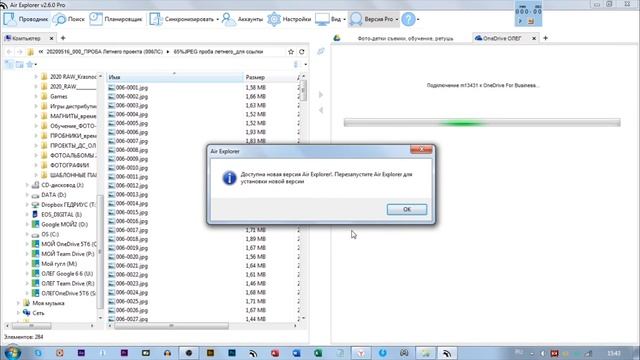The width and height of the screenshot is (640, 360).
Task: Go back in left pane navigation
Action: tap(9, 52)
